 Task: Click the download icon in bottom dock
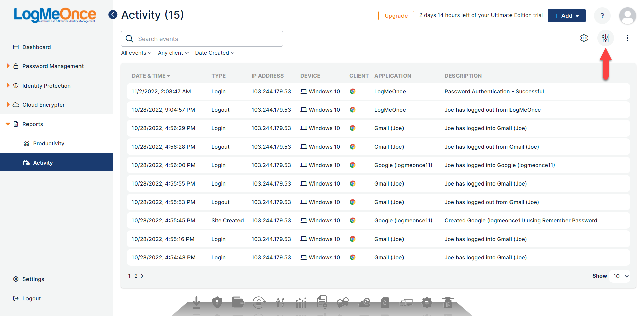coord(197,302)
